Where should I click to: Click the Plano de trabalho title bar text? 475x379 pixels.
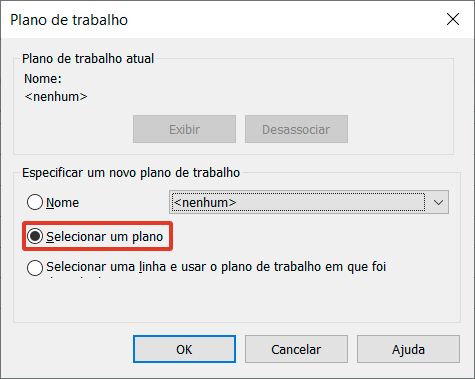[69, 20]
